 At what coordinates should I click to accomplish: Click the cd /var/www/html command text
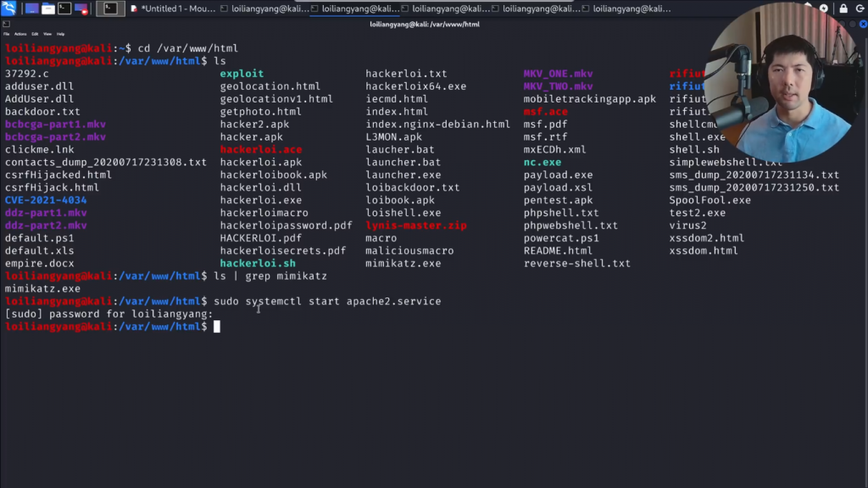(x=187, y=48)
